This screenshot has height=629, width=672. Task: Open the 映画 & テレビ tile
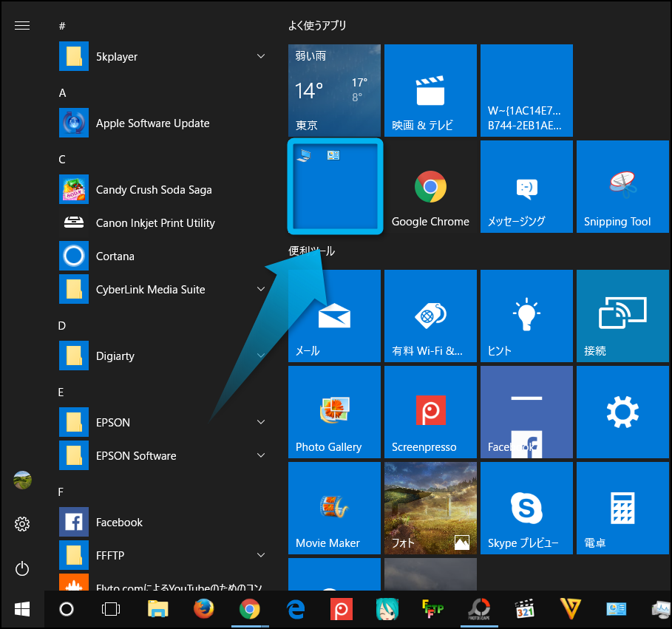click(x=430, y=90)
